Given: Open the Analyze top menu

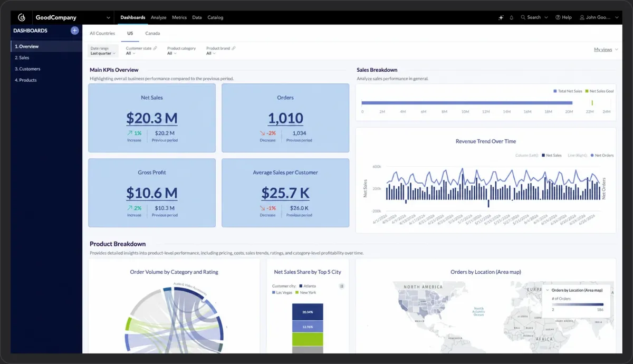Looking at the screenshot, I should pyautogui.click(x=158, y=17).
